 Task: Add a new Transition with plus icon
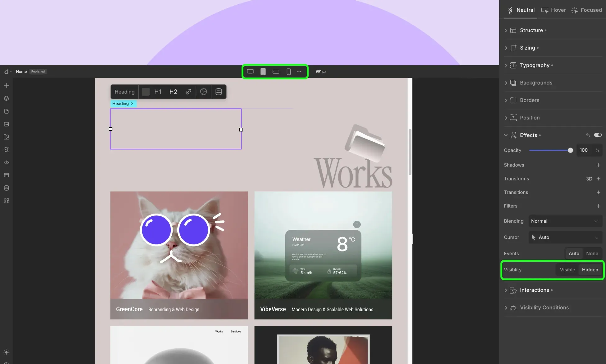pos(598,192)
